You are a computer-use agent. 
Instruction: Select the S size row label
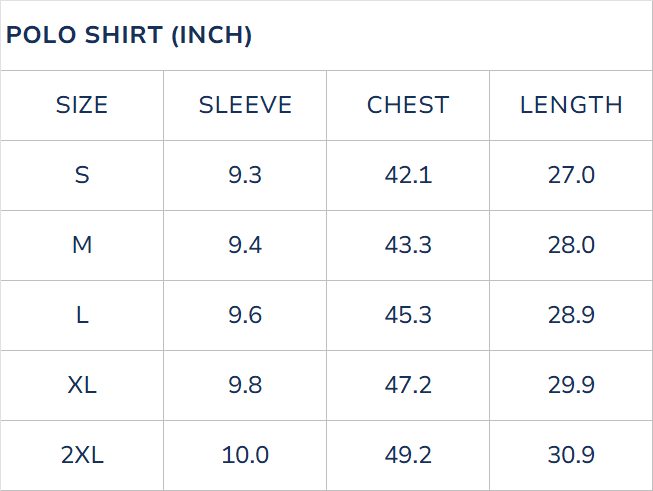coord(82,175)
